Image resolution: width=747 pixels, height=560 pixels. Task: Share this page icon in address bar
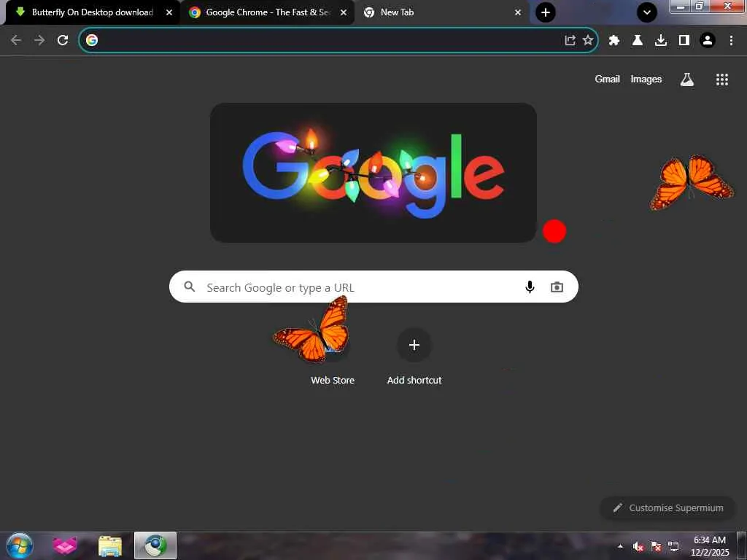[570, 40]
